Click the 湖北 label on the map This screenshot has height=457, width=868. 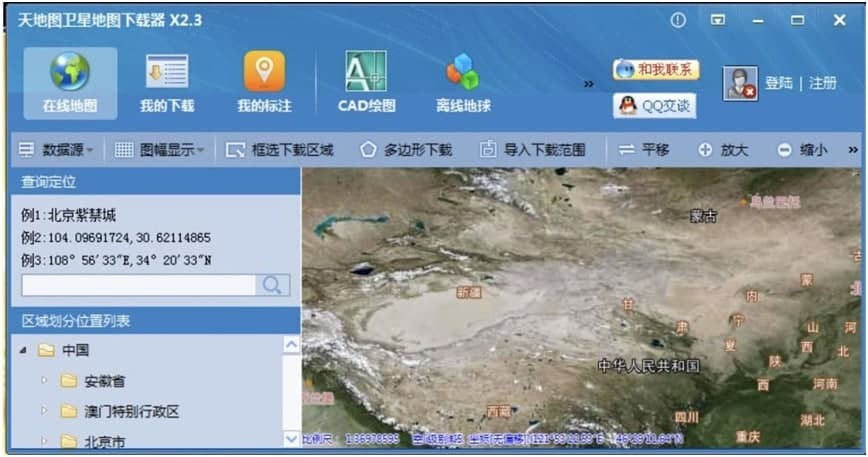pos(812,420)
